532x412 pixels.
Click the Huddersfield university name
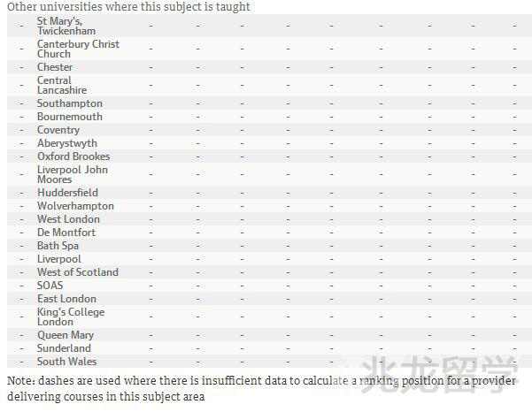click(x=67, y=193)
